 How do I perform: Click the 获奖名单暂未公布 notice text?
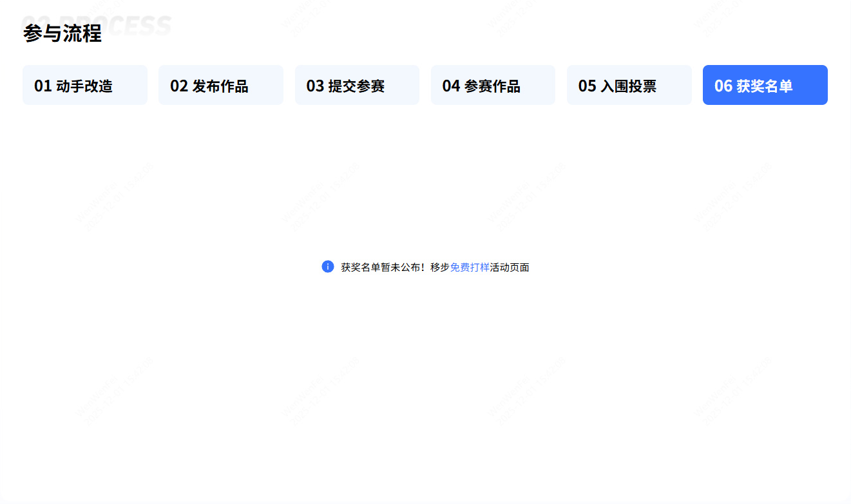[x=379, y=267]
